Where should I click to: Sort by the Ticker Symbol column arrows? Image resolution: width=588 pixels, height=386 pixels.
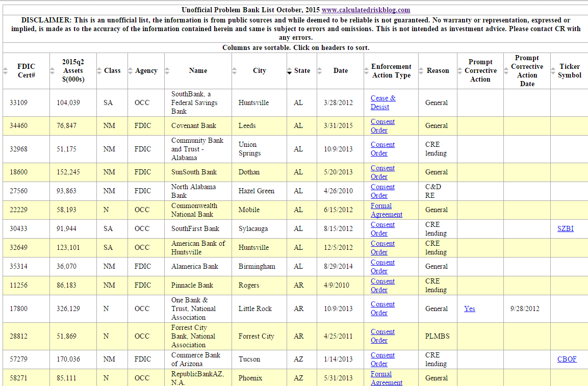[x=553, y=71]
